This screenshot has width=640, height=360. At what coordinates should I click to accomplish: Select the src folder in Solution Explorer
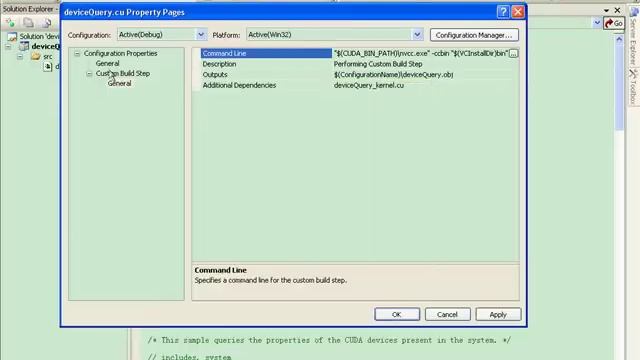coord(42,56)
